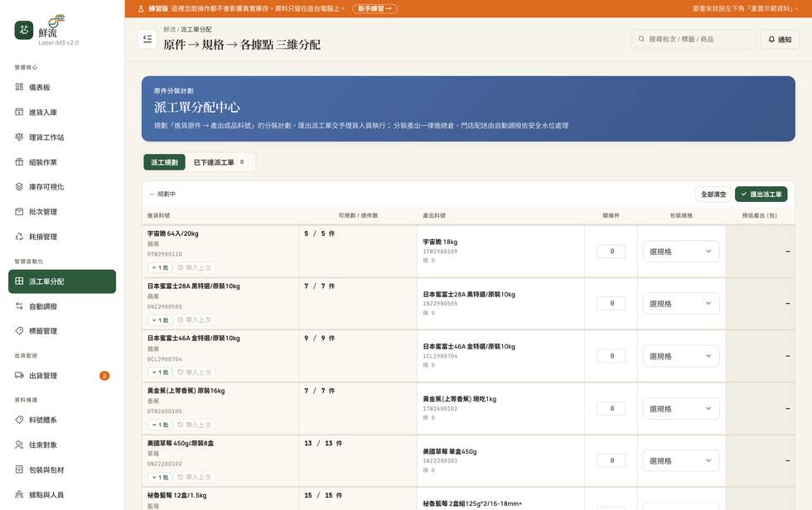Screen dimensions: 812x510
Task: Click the 新手練習 button in the orange banner
Action: click(x=375, y=9)
